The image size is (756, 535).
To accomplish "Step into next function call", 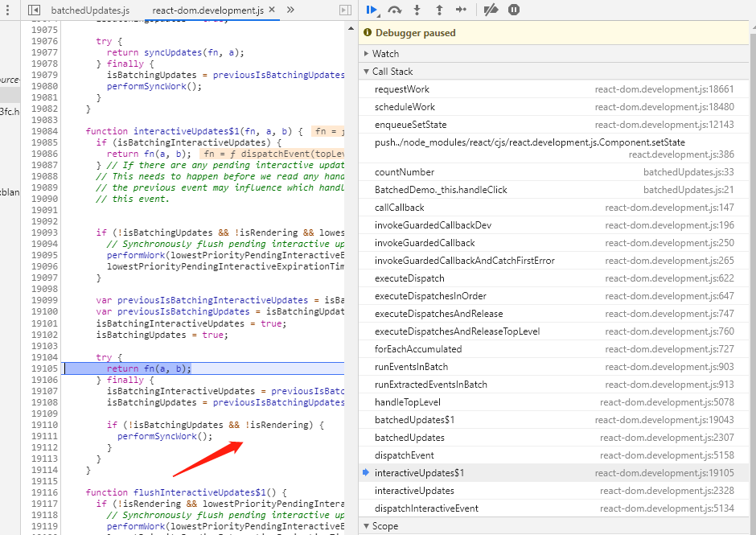I will (417, 10).
